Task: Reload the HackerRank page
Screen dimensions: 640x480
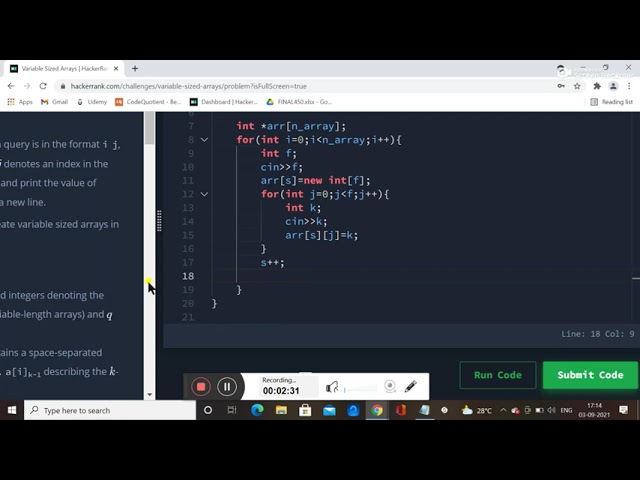Action: 43,86
